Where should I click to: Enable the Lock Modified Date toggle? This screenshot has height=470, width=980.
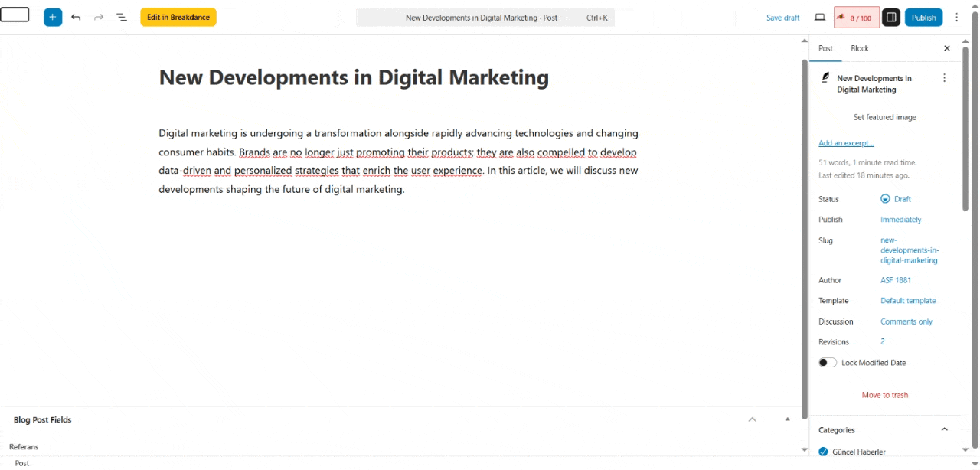[x=828, y=363]
